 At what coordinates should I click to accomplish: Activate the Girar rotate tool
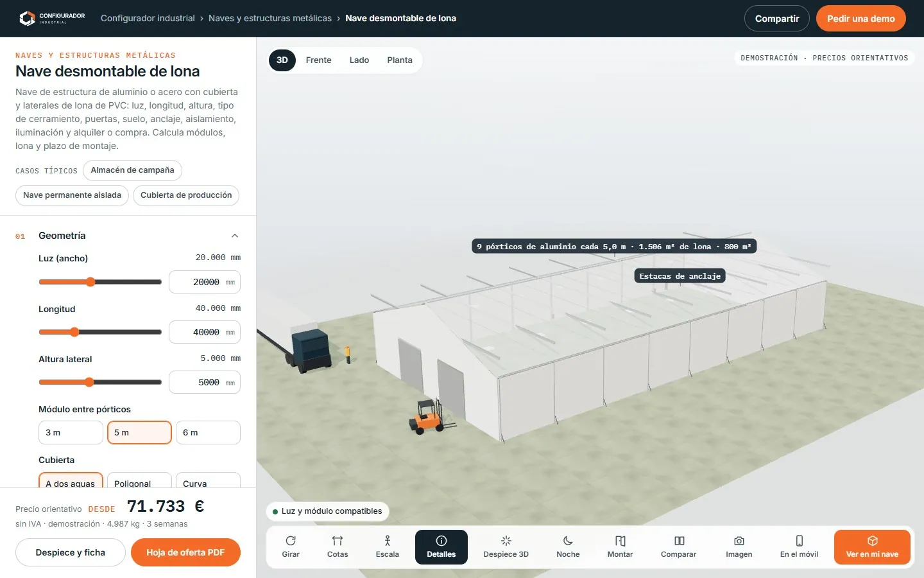pos(291,547)
